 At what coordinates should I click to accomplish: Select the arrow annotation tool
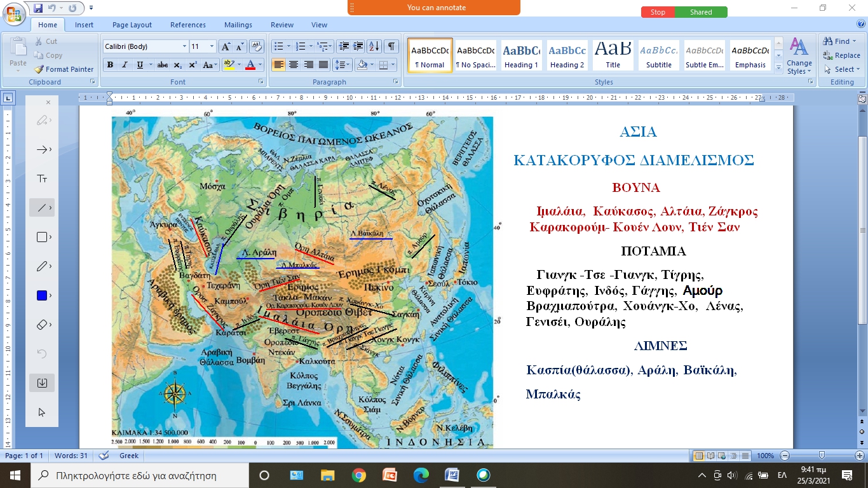[x=42, y=149]
